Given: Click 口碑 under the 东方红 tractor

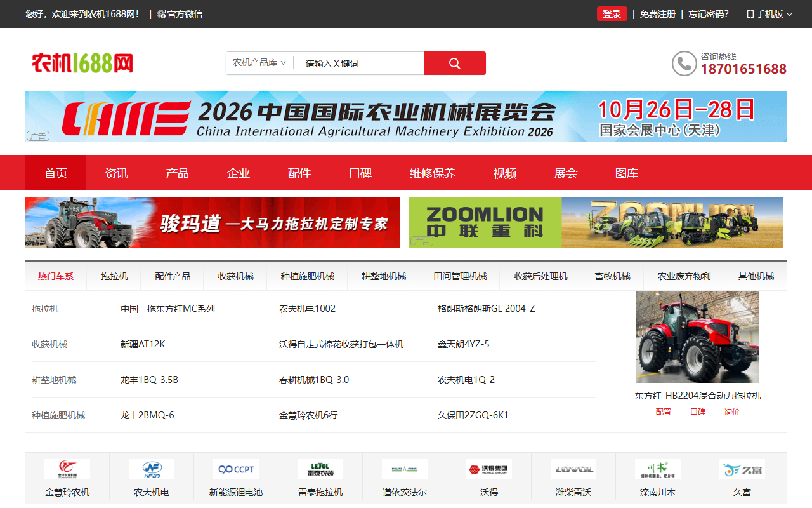Looking at the screenshot, I should 698,411.
